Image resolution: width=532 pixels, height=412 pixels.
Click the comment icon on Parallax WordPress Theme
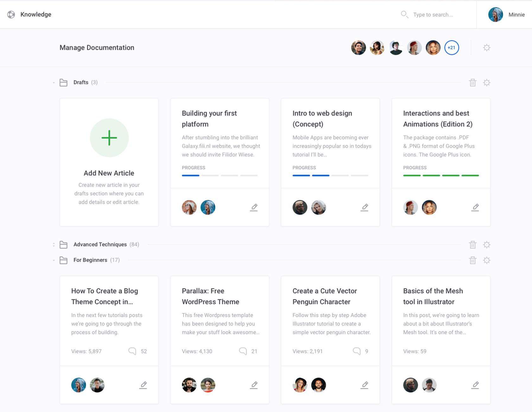pos(243,351)
